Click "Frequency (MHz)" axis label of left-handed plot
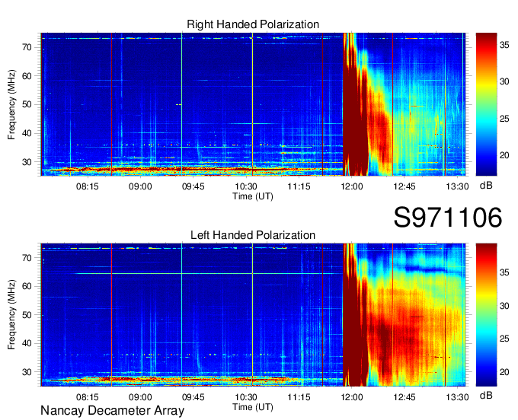The image size is (518, 420). coord(11,315)
